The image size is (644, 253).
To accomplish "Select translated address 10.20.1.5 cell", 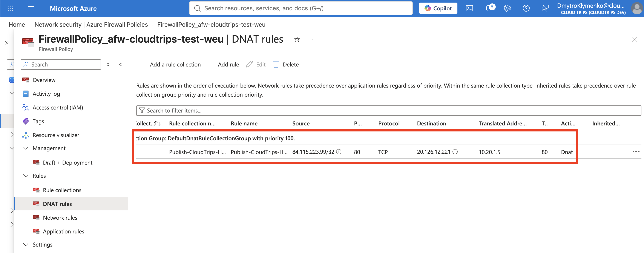I will coord(489,152).
